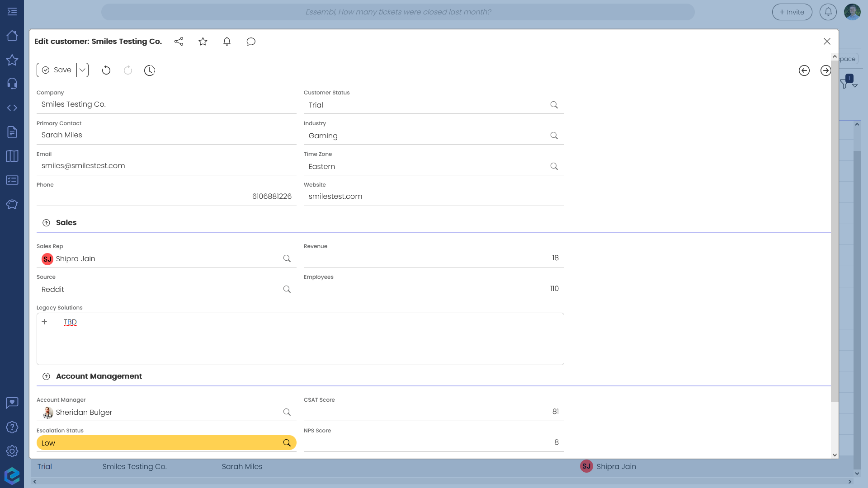
Task: Go to the next record arrow
Action: 826,70
